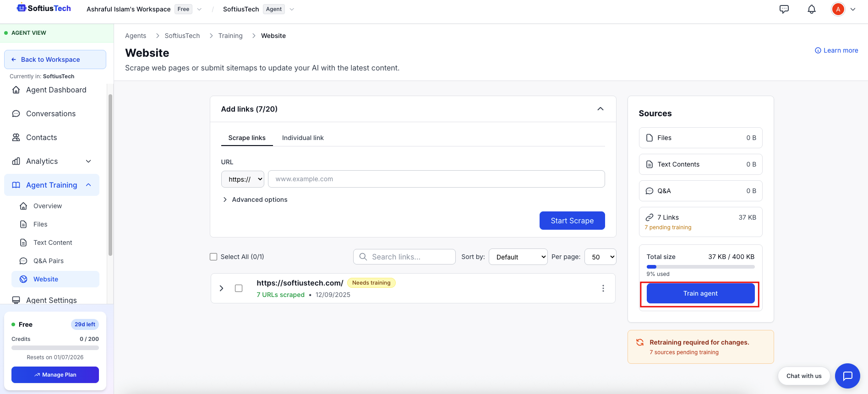Click Back to Workspace button

pos(55,59)
